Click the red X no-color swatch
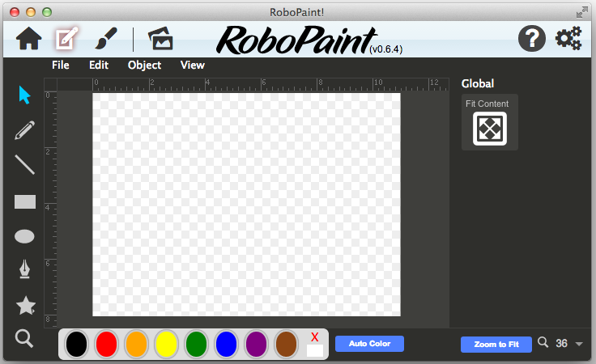The image size is (596, 364). 315,345
